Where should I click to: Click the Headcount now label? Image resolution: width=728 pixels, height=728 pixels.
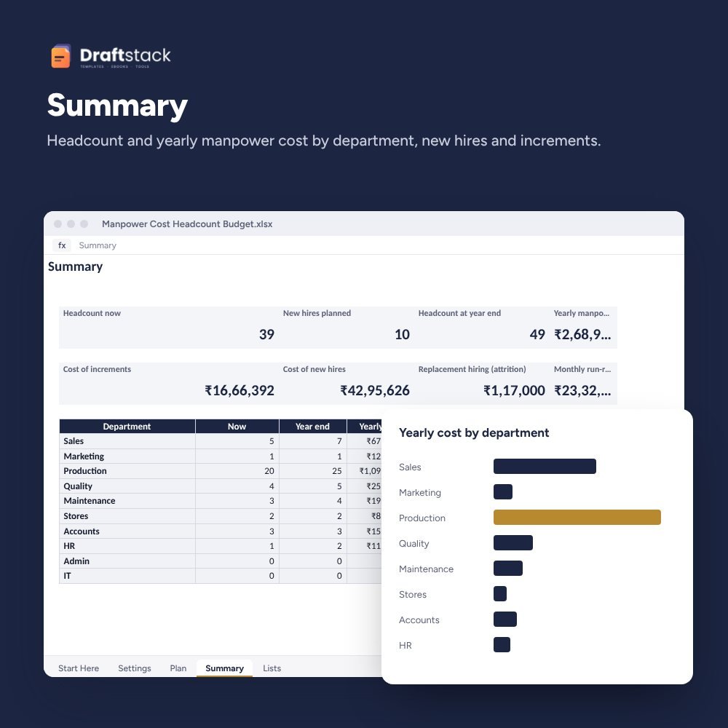[92, 313]
